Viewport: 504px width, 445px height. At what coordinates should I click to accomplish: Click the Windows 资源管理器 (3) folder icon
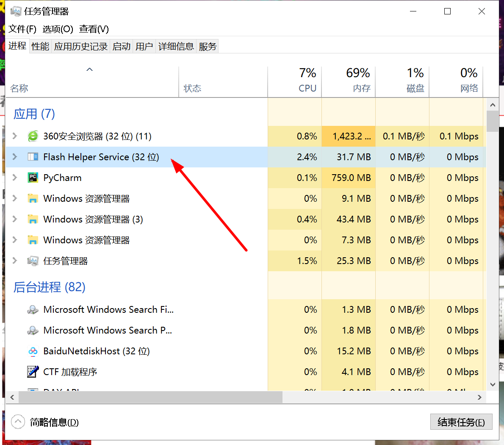click(33, 219)
